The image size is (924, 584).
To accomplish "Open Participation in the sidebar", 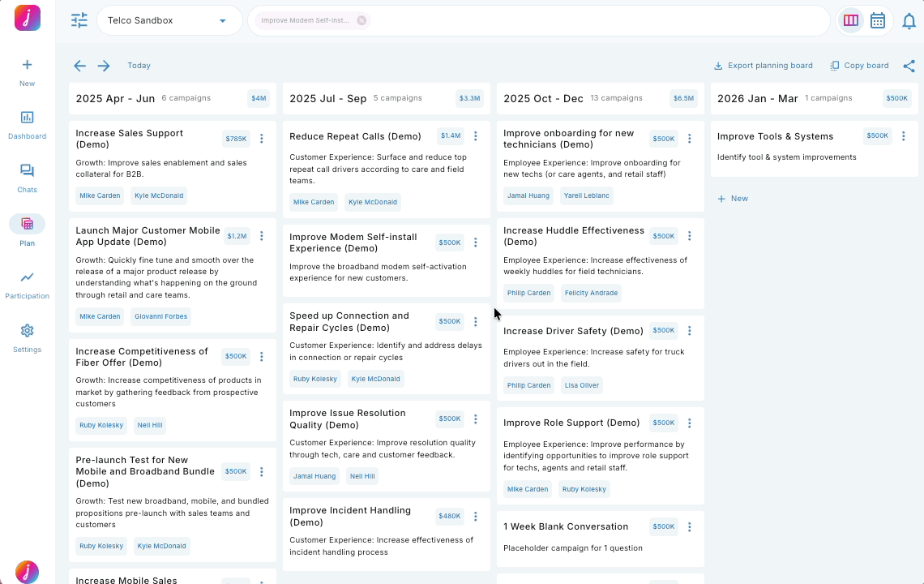I will coord(27,284).
